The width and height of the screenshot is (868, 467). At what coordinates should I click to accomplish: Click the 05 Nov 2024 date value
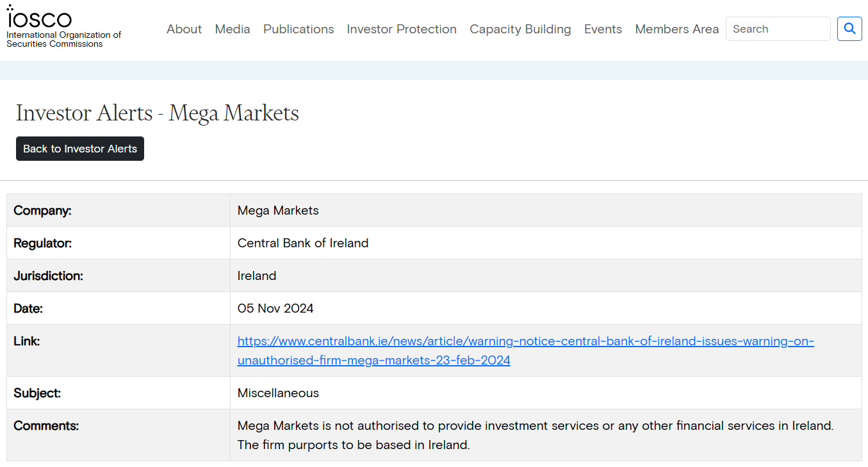point(275,308)
